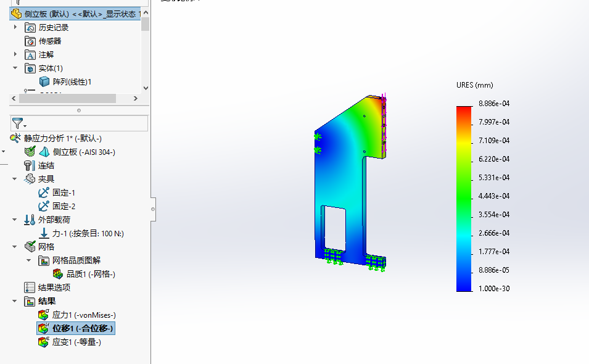
Task: Collapse the 网格 mesh node
Action: point(15,247)
